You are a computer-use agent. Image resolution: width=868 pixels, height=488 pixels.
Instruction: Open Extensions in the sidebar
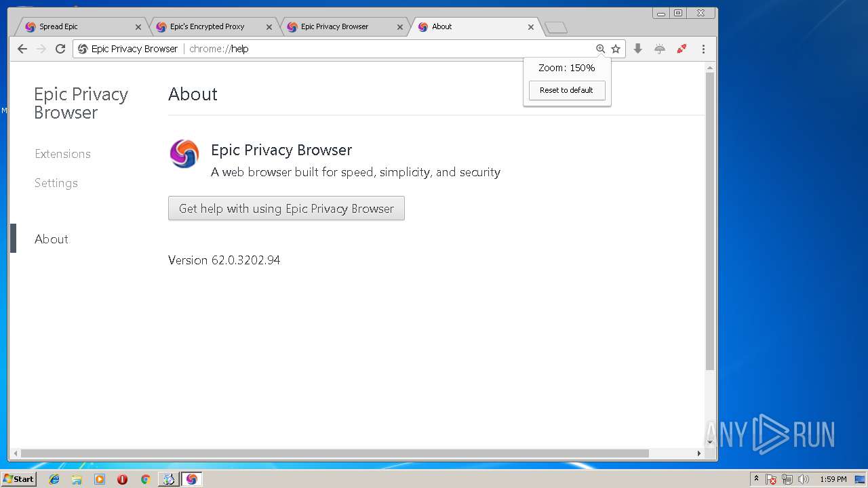(62, 154)
